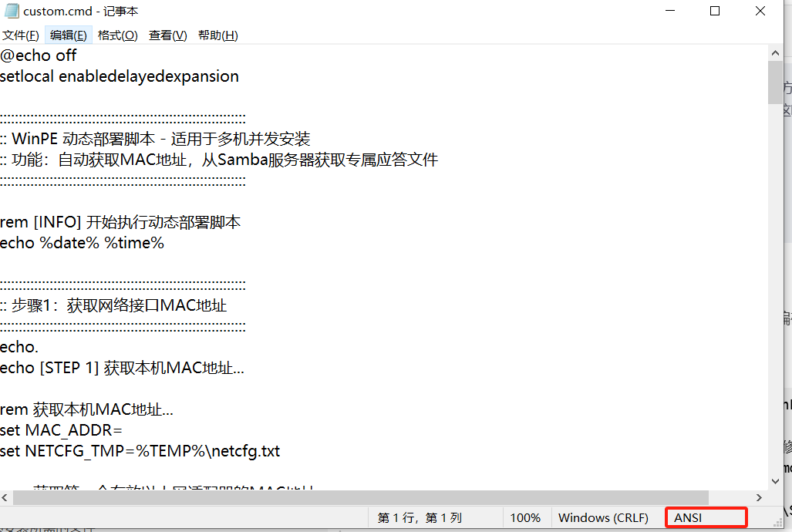The image size is (792, 532).
Task: Open the 帮助(H) menu
Action: pyautogui.click(x=217, y=35)
